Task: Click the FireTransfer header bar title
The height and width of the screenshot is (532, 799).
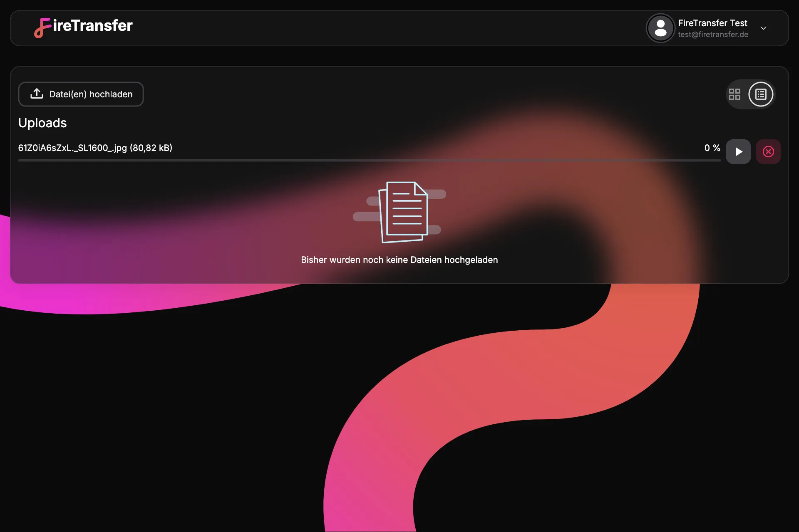Action: click(83, 27)
